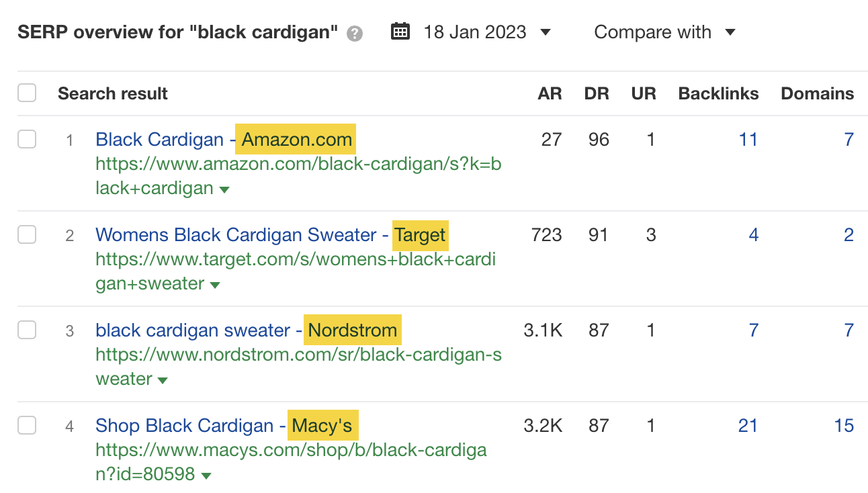
Task: Expand details under the Target URL
Action: pos(214,284)
